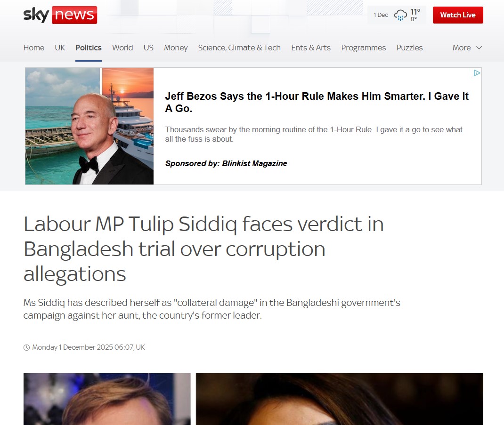Image resolution: width=504 pixels, height=425 pixels.
Task: Open Ents & Arts section
Action: (x=311, y=48)
